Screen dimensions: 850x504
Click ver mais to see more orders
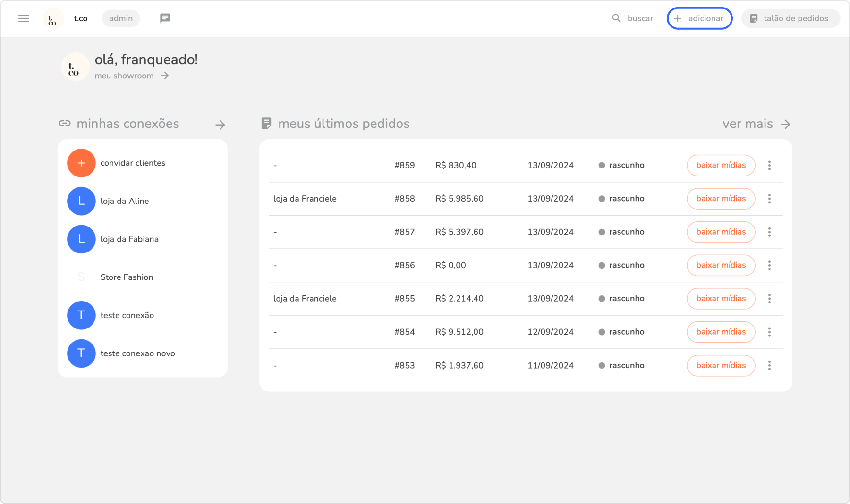tap(756, 124)
